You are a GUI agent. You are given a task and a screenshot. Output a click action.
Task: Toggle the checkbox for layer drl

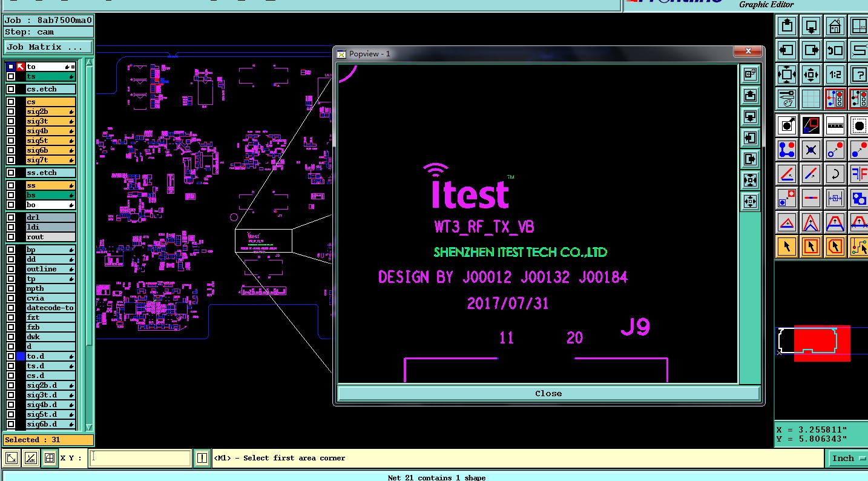10,217
